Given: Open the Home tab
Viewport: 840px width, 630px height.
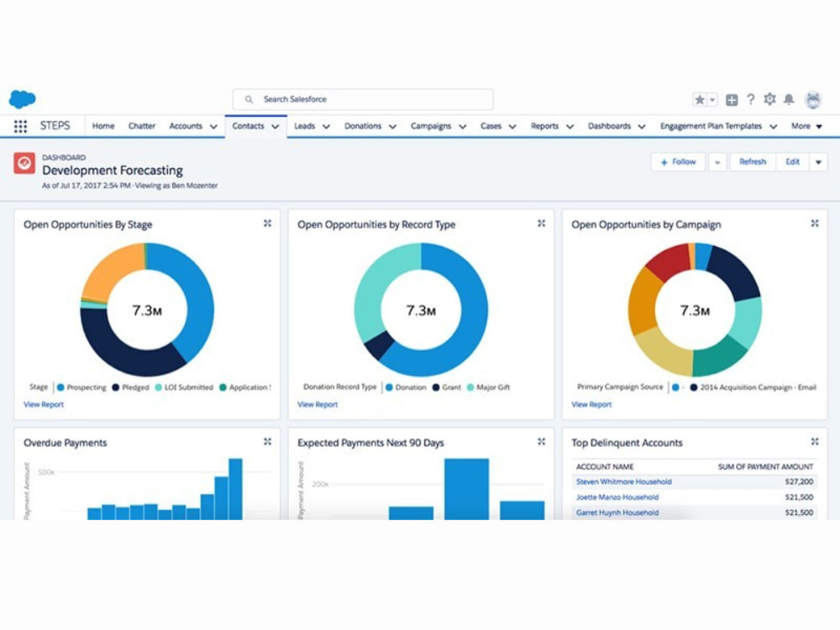Looking at the screenshot, I should tap(103, 126).
